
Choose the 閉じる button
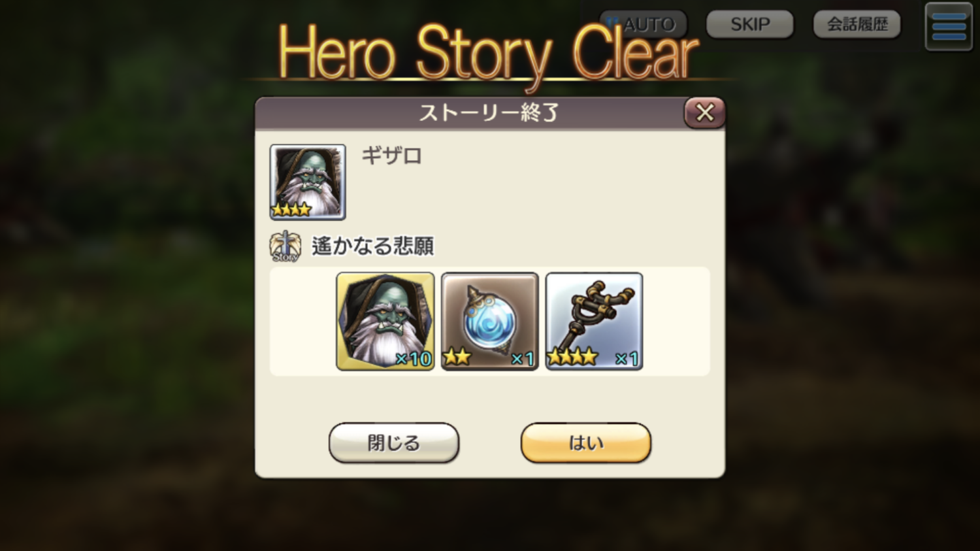coord(394,443)
